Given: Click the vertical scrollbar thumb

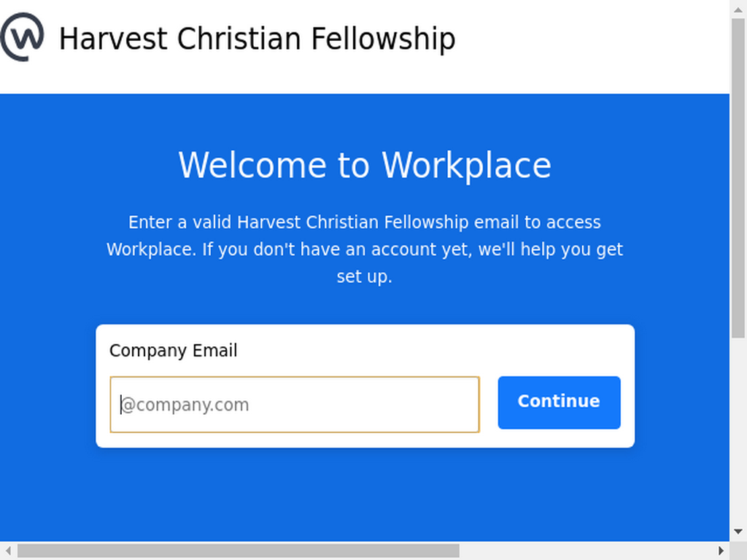Looking at the screenshot, I should (x=738, y=178).
